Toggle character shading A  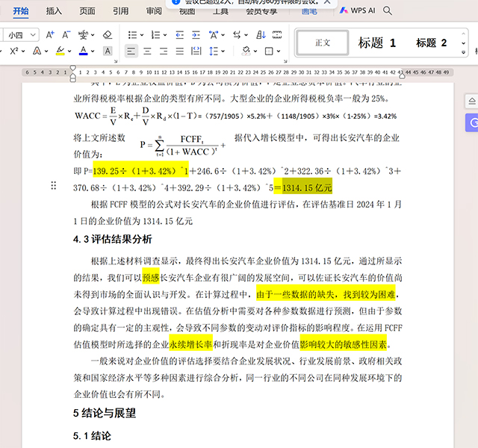108,51
